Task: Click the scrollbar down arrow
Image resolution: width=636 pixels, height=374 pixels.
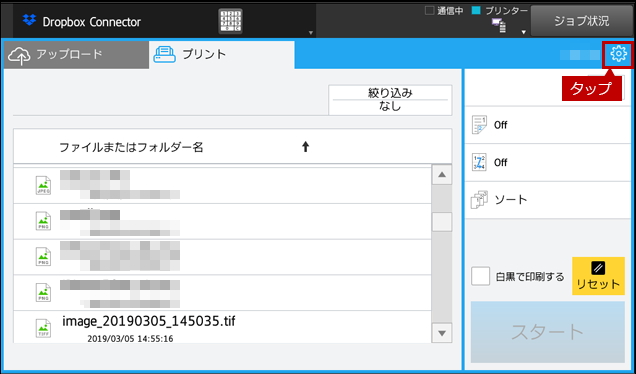Action: (x=442, y=333)
